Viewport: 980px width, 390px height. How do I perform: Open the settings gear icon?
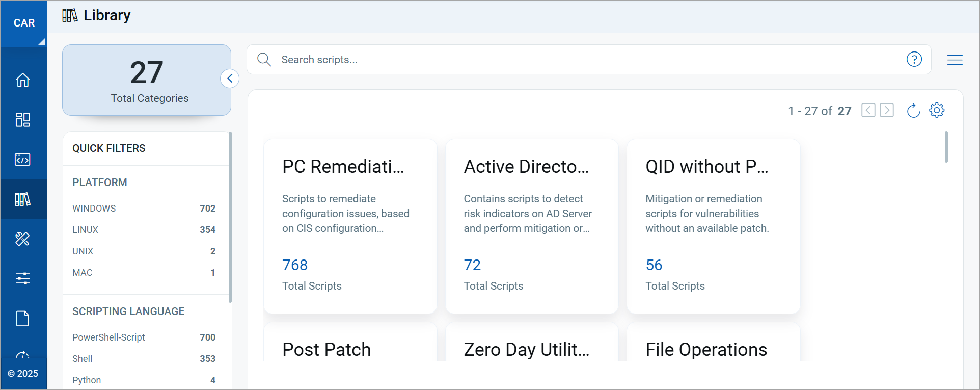point(936,111)
